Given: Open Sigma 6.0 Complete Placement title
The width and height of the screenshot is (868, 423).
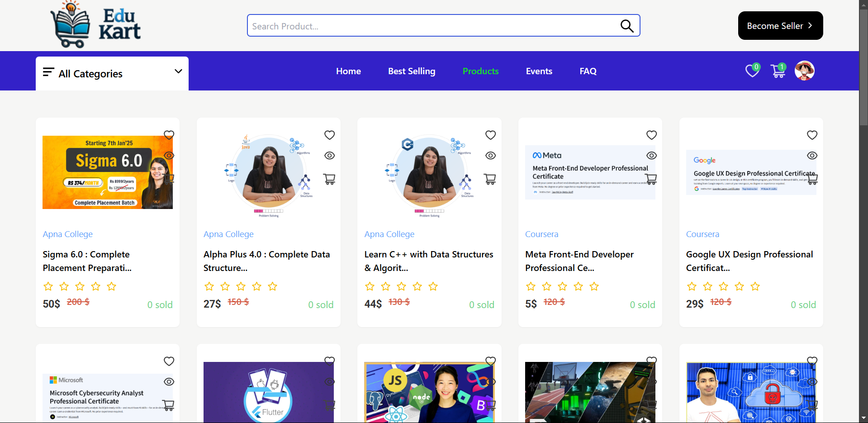Looking at the screenshot, I should click(87, 261).
